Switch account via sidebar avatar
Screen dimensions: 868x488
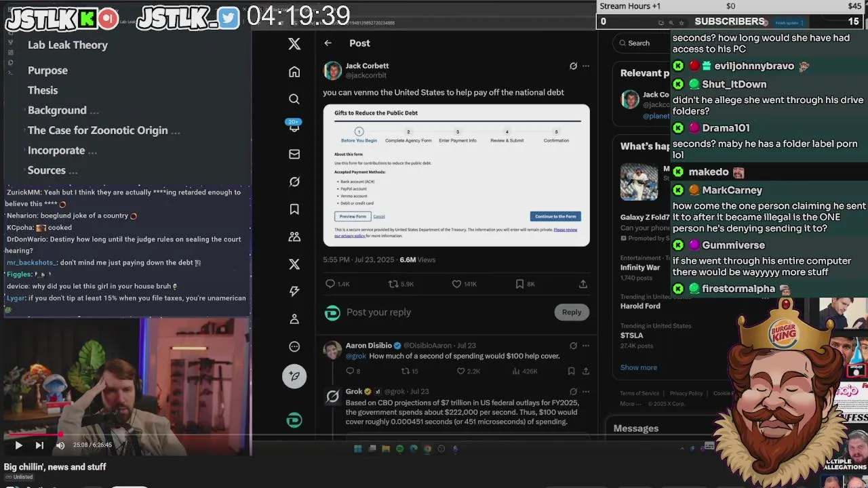[x=294, y=421]
